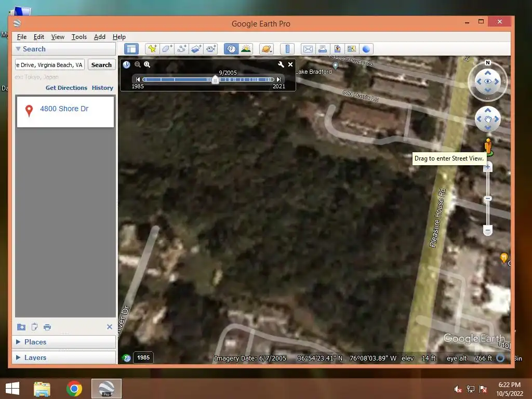The image size is (532, 399).
Task: Launch Chrome from taskbar
Action: point(74,389)
